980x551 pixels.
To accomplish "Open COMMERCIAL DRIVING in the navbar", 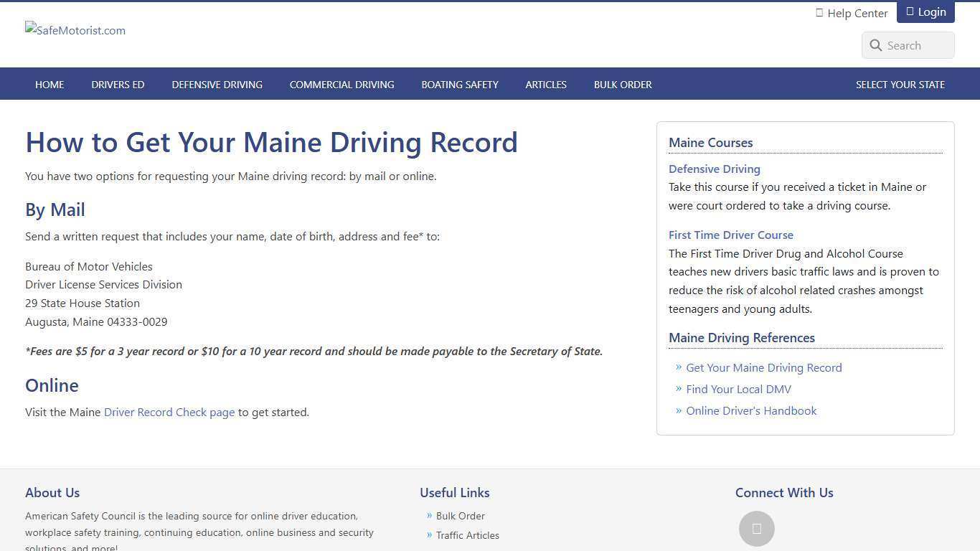I will pyautogui.click(x=342, y=84).
